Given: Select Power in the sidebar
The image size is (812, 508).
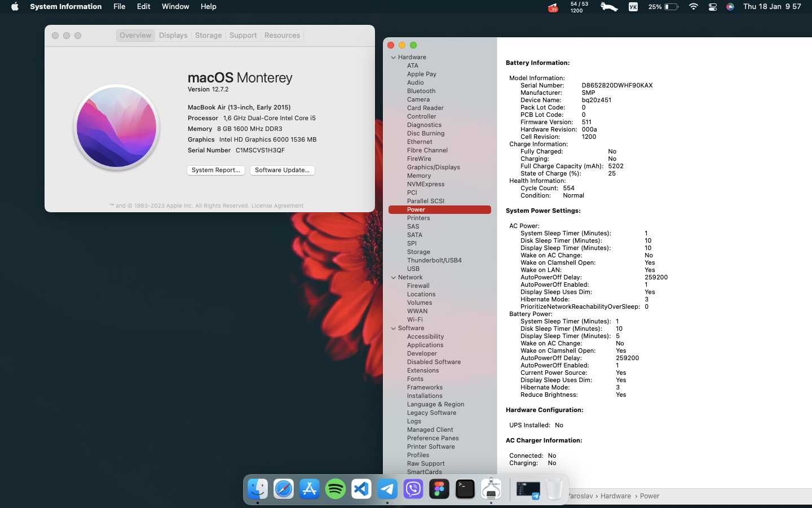Looking at the screenshot, I should click(440, 209).
